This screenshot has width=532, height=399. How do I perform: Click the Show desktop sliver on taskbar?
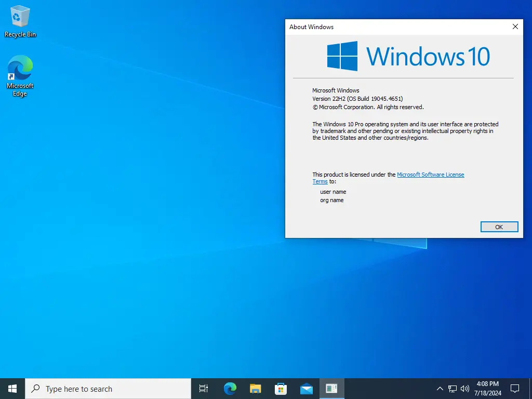tap(530, 389)
